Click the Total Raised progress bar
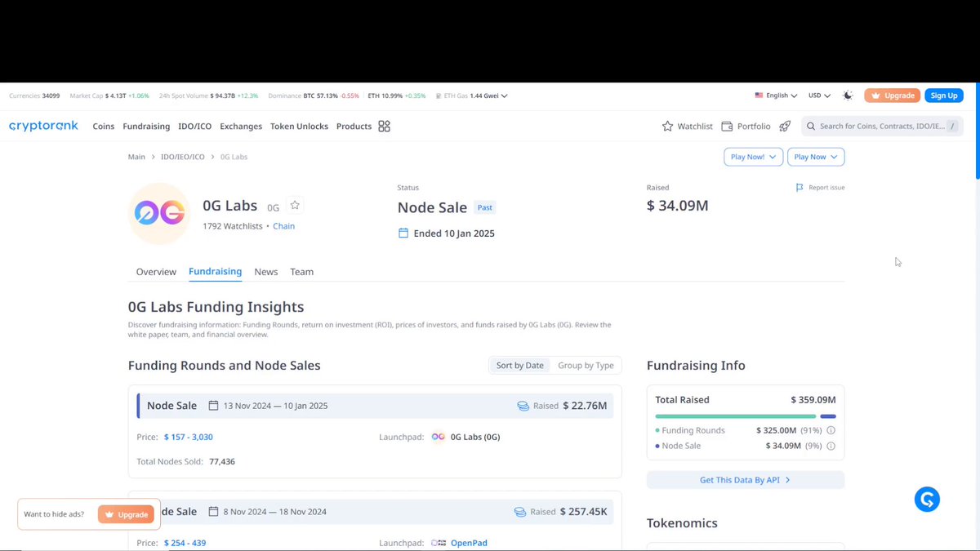The width and height of the screenshot is (980, 551). 746,416
